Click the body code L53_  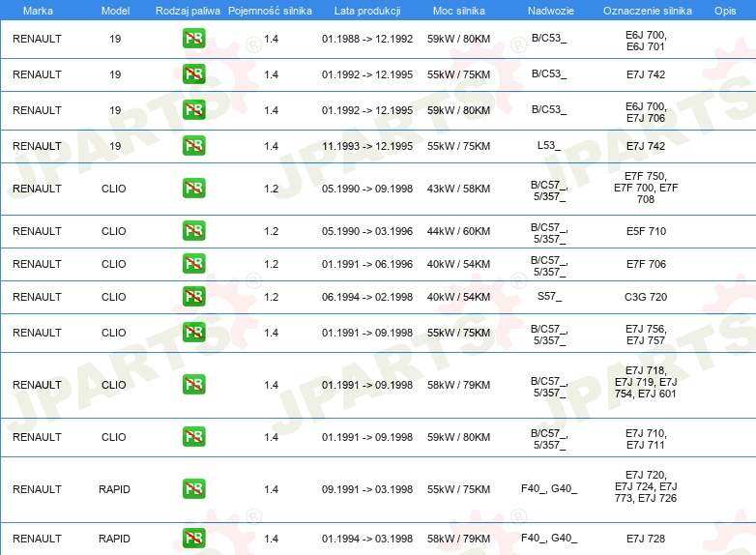coord(549,145)
